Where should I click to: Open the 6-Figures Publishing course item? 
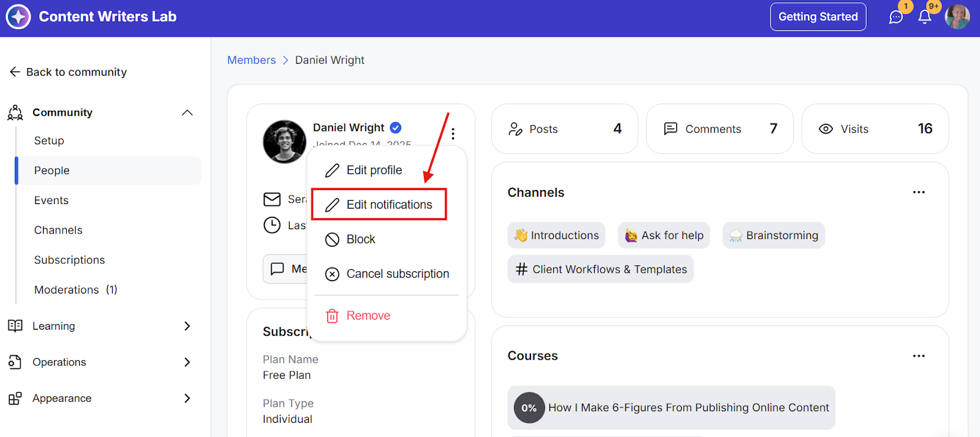tap(671, 408)
